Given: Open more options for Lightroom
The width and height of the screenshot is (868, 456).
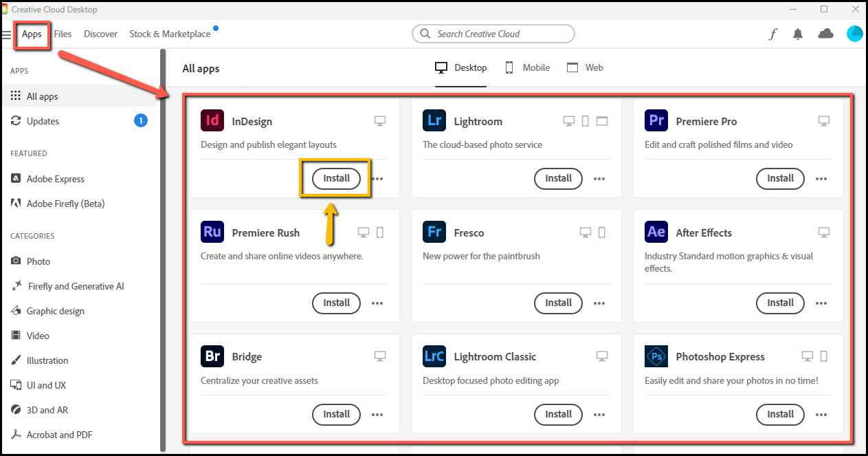Looking at the screenshot, I should [x=599, y=179].
